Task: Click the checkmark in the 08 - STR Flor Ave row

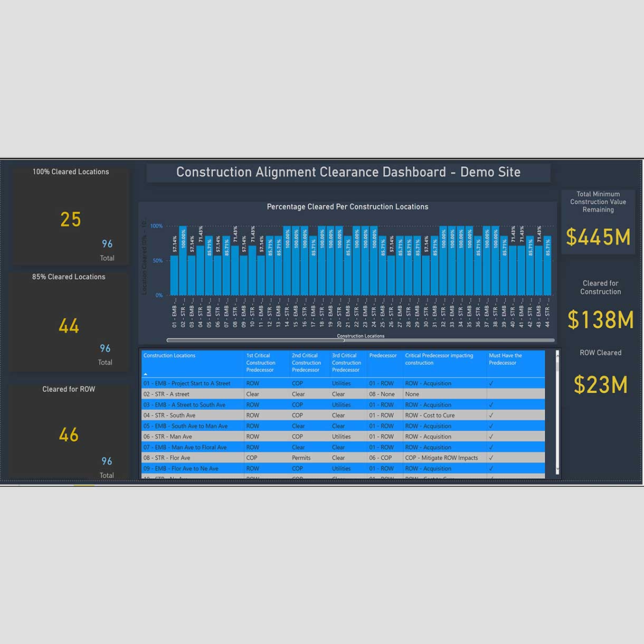Action: pos(491,458)
